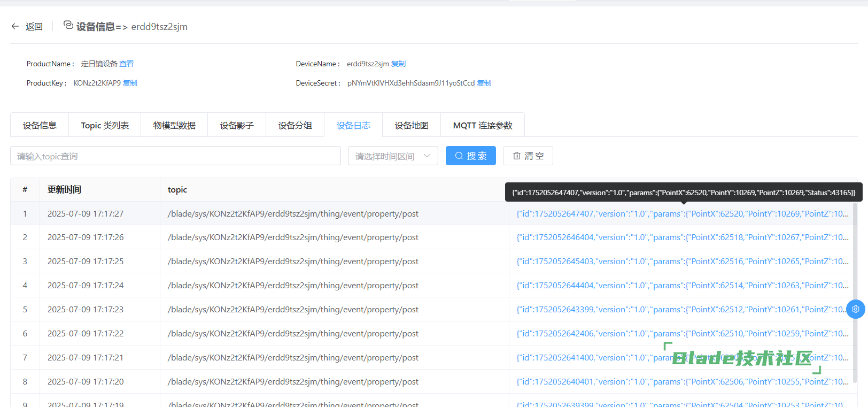Click the magnifier search button

coord(470,156)
